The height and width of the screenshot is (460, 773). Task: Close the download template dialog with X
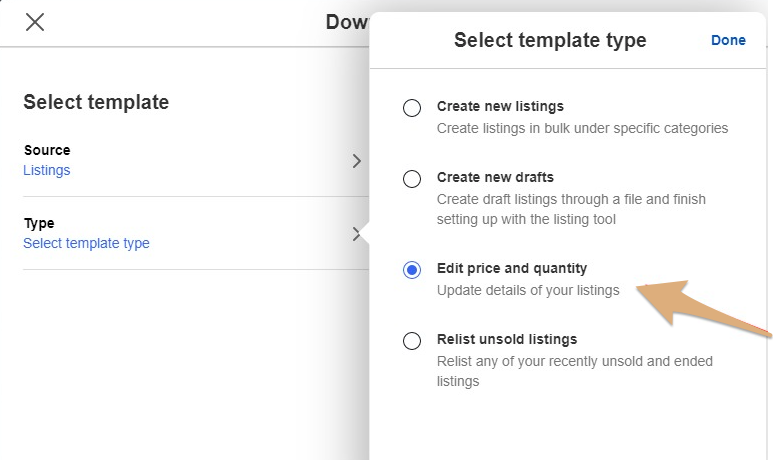35,22
